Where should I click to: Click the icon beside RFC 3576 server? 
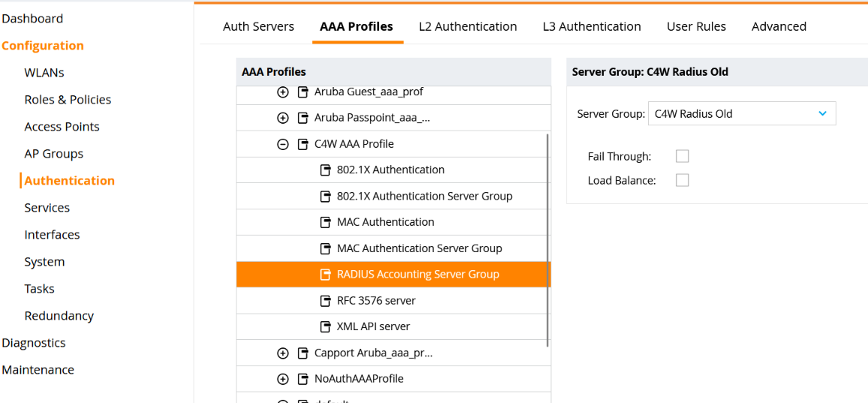click(326, 301)
